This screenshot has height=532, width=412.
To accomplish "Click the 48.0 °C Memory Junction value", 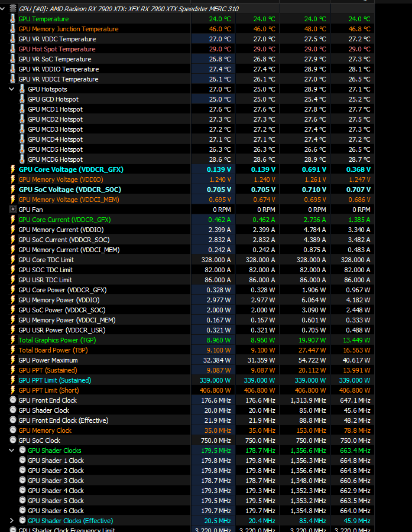I will coord(315,29).
